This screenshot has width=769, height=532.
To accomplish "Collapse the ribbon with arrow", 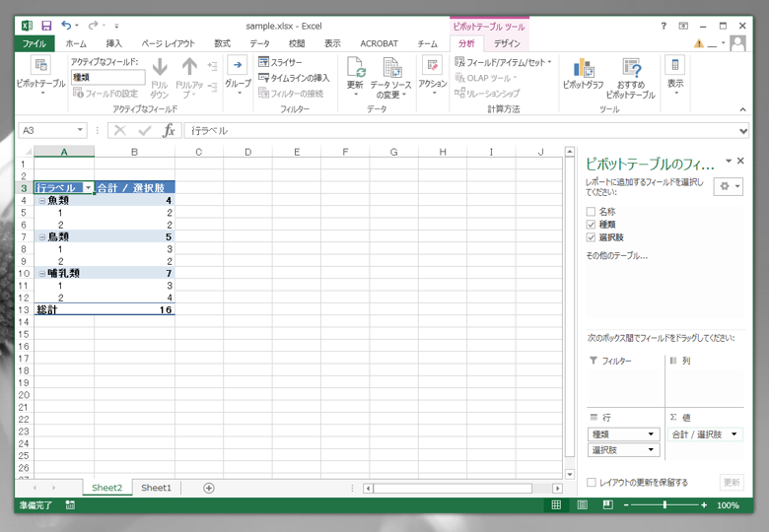I will (x=743, y=109).
